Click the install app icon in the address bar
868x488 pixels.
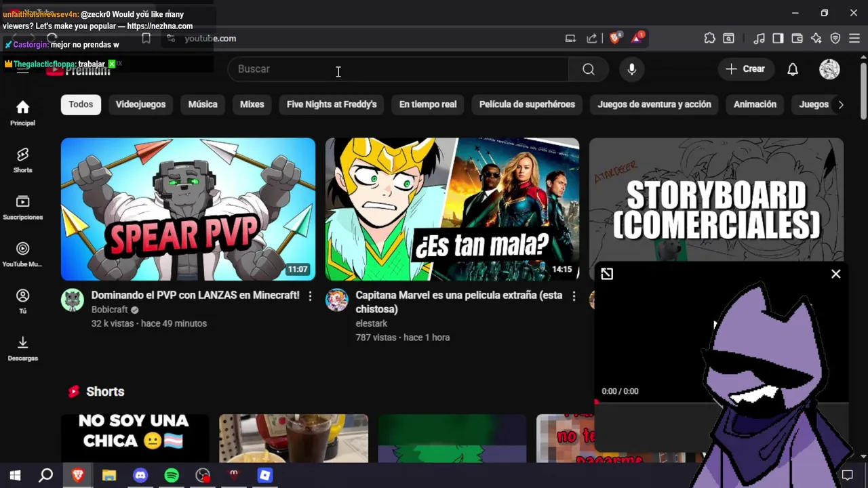(570, 39)
